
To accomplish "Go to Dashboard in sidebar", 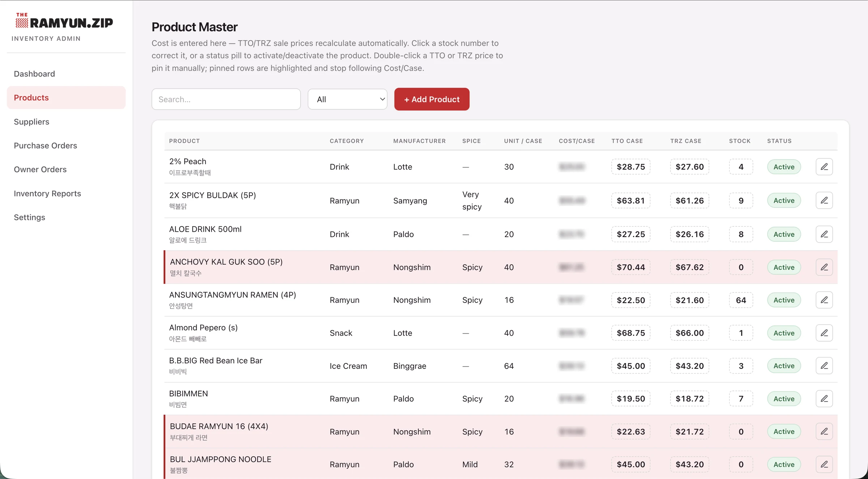I will (66, 74).
